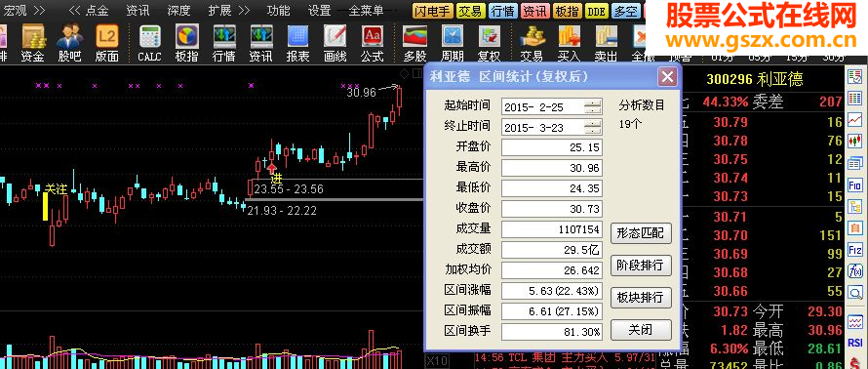Click the 阶段排行 button
The width and height of the screenshot is (868, 369).
click(641, 266)
